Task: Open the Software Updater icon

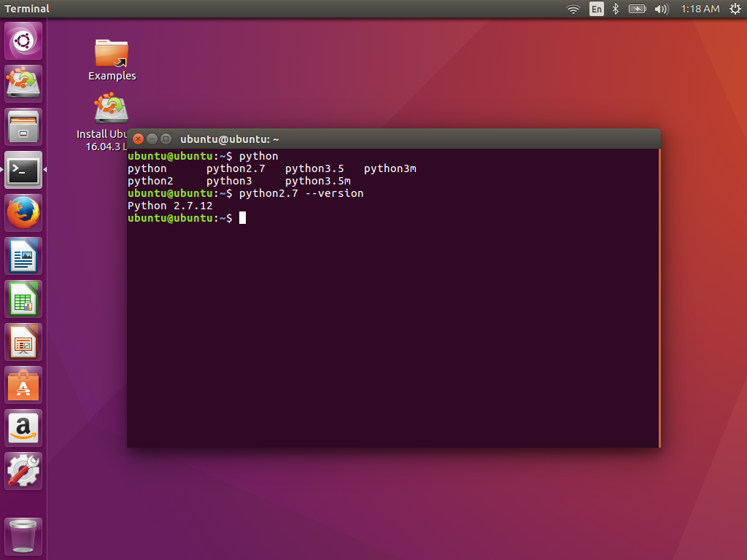Action: tap(23, 83)
